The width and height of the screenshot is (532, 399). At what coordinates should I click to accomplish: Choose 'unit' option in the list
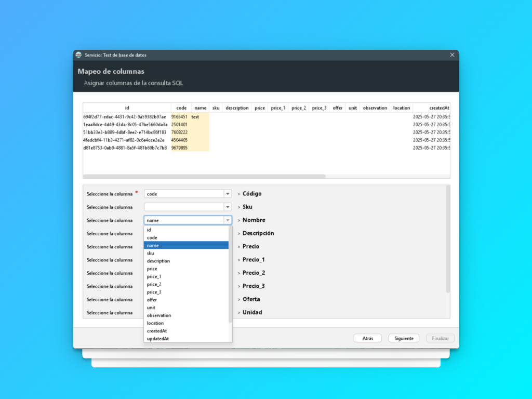pos(186,308)
